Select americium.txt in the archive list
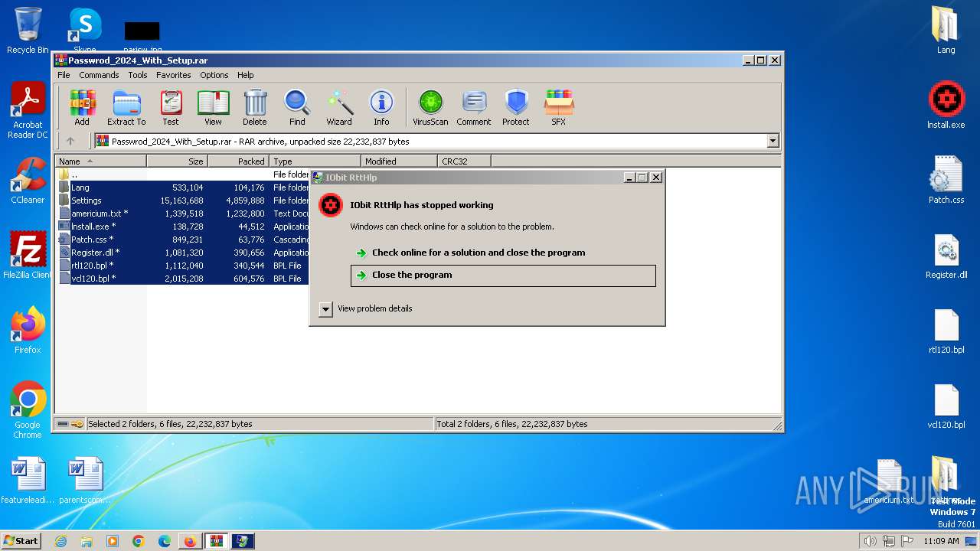This screenshot has width=980, height=551. point(184,214)
